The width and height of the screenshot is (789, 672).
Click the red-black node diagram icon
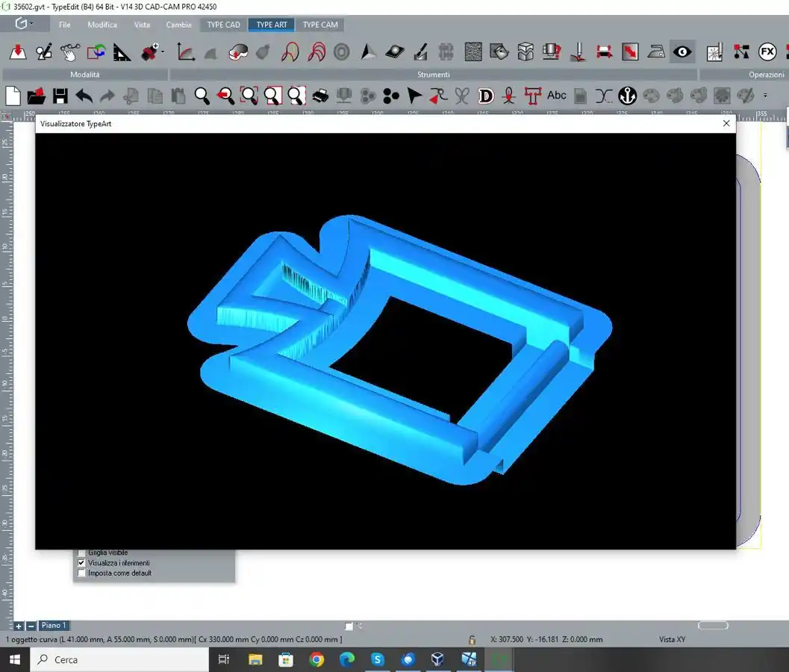point(741,52)
